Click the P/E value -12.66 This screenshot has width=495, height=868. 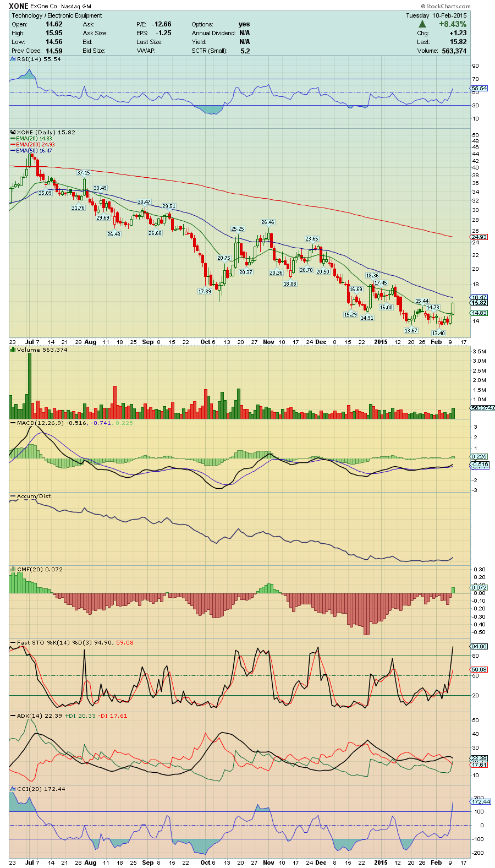162,24
